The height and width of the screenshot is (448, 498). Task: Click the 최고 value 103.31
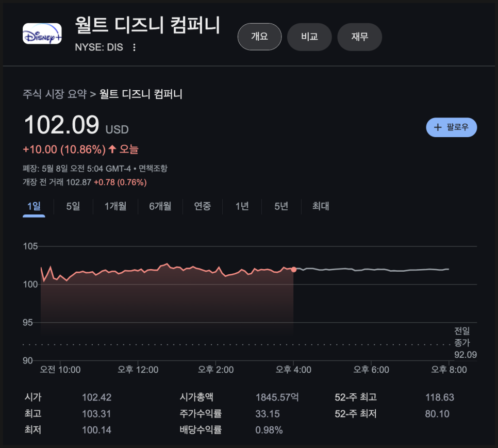tap(96, 413)
